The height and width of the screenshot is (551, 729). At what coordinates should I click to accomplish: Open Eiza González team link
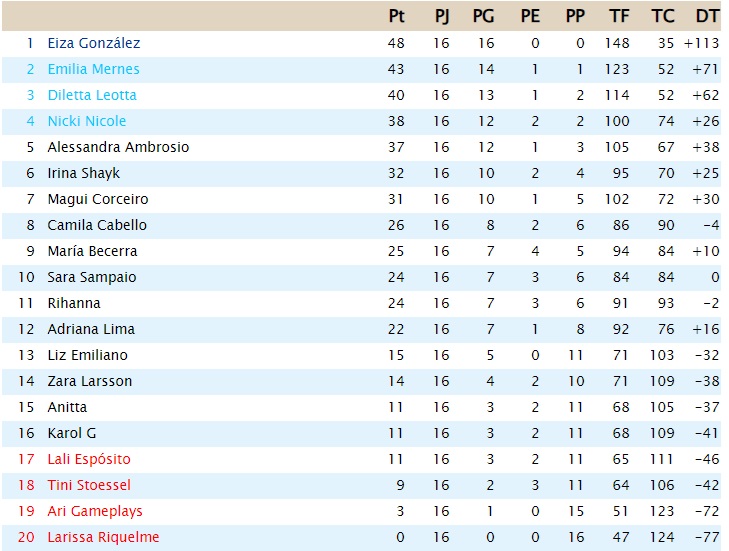pyautogui.click(x=93, y=43)
